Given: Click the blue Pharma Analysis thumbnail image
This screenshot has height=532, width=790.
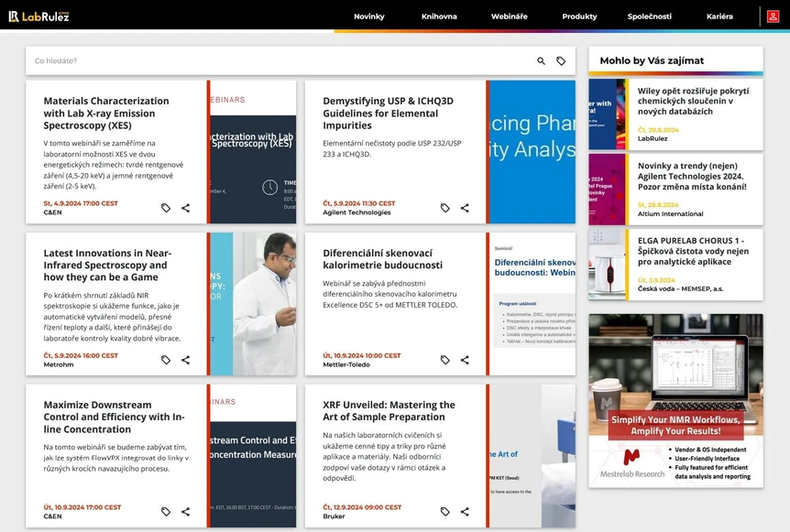Looking at the screenshot, I should click(532, 152).
